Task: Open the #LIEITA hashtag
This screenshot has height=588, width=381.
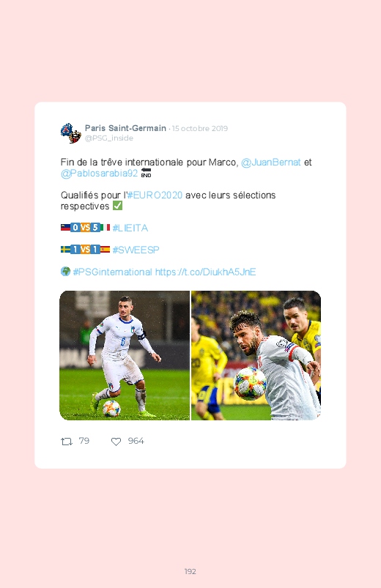Action: click(x=130, y=228)
